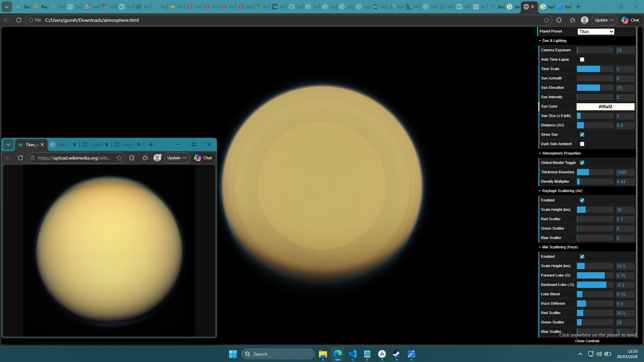This screenshot has height=362, width=644.
Task: Click the favorite star in main address bar
Action: (547, 20)
